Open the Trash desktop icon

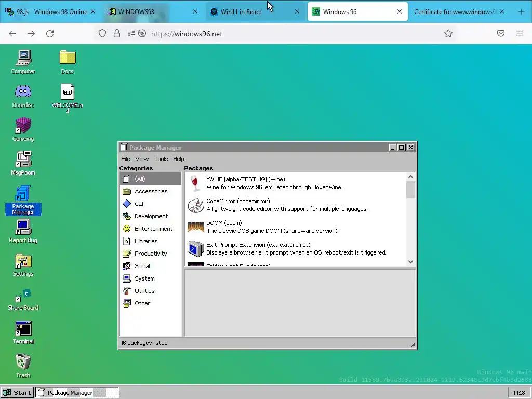23,366
